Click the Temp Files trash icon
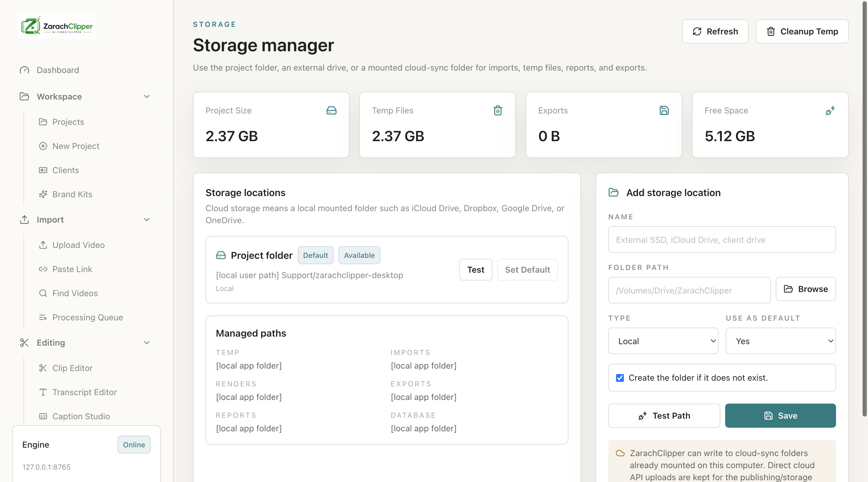 (498, 111)
